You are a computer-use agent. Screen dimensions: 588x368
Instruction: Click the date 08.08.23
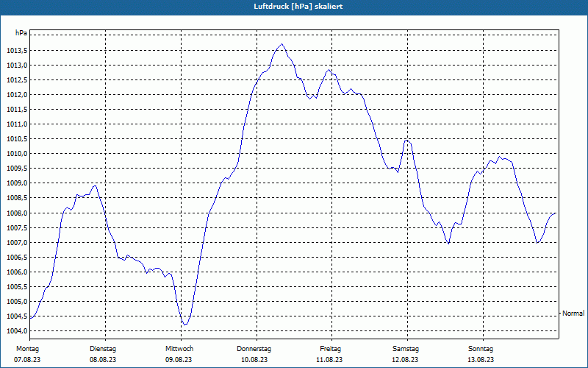(103, 360)
